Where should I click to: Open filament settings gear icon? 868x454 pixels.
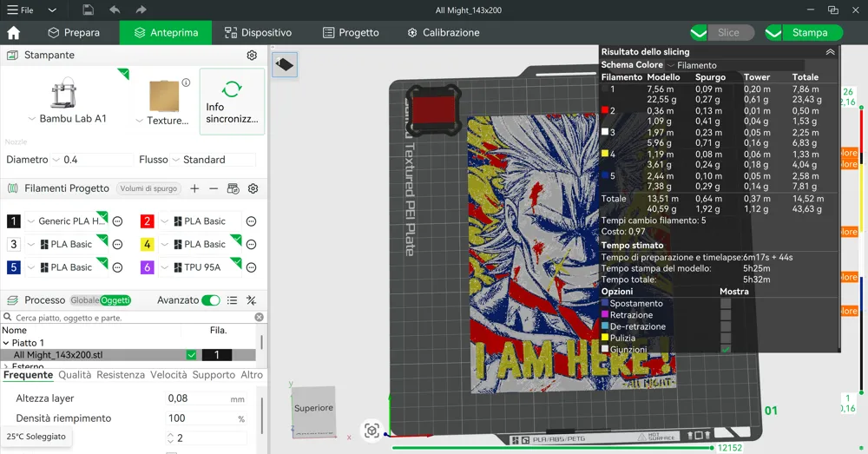point(253,188)
